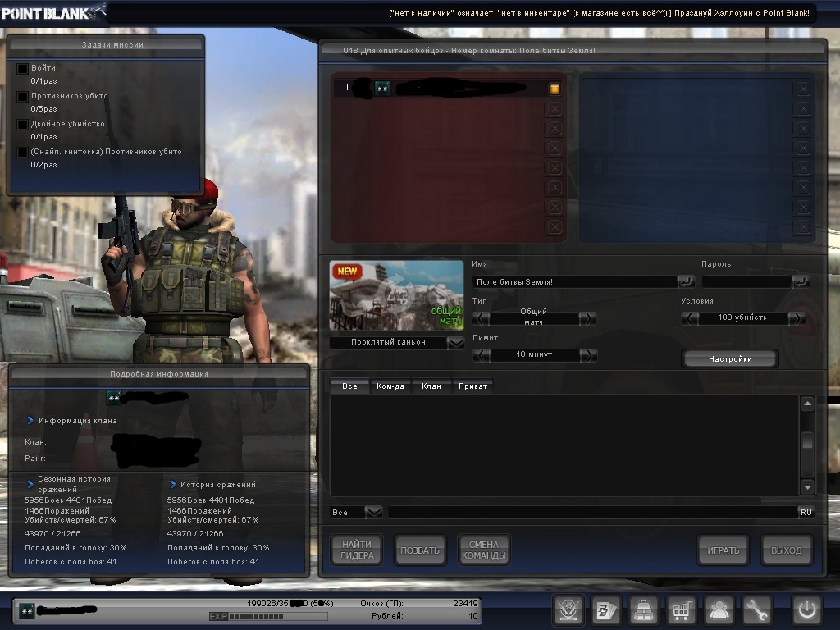Open the backpack inventory icon
The width and height of the screenshot is (840, 630).
click(x=644, y=610)
